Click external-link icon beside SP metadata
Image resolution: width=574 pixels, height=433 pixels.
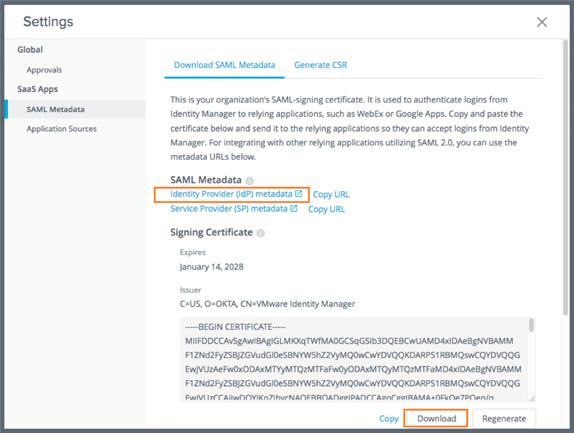coord(294,208)
